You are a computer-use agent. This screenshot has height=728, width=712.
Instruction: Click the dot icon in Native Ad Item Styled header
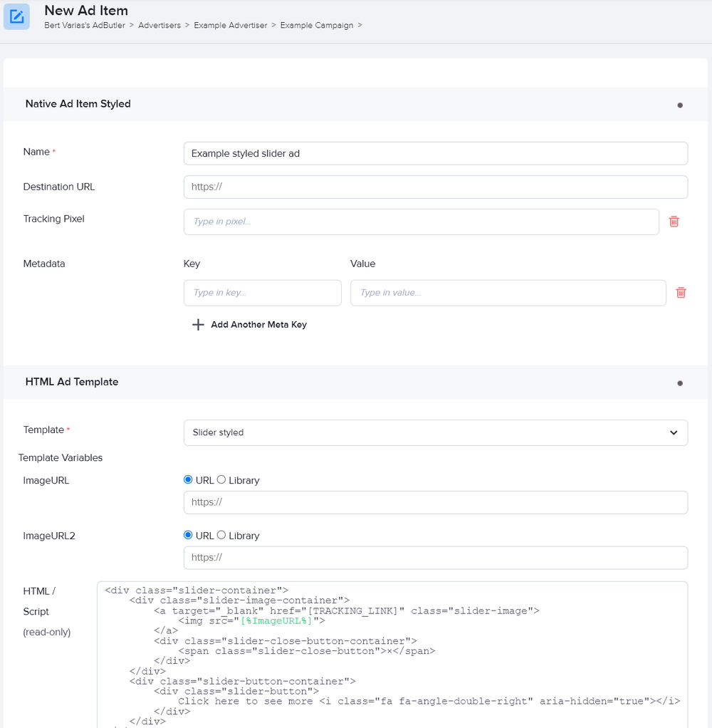coord(680,105)
